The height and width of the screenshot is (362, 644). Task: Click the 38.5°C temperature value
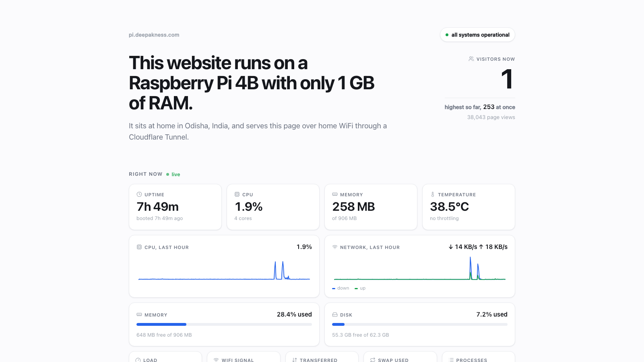point(450,207)
